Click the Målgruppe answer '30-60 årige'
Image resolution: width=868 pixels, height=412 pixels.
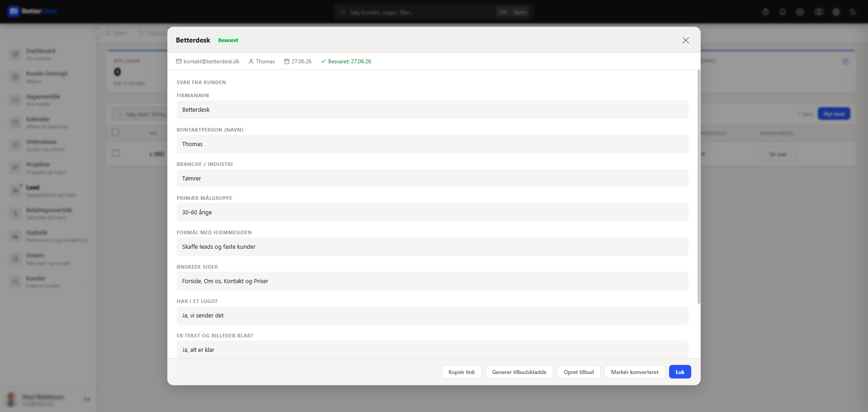point(432,213)
